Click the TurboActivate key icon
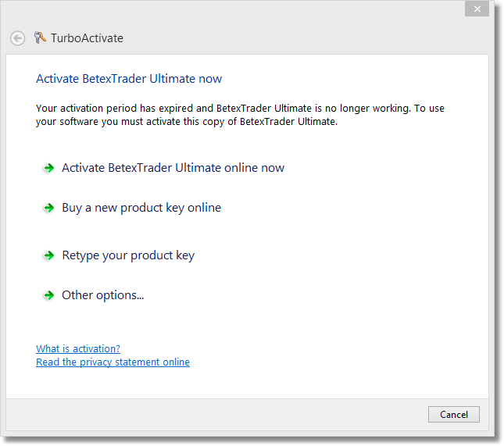Image resolution: width=504 pixels, height=446 pixels. pos(40,37)
